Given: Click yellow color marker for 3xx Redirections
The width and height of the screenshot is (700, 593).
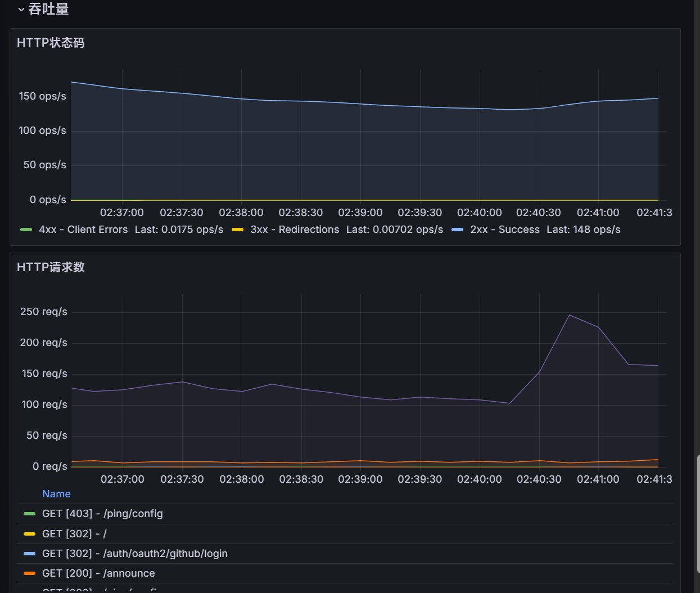Looking at the screenshot, I should [x=237, y=230].
